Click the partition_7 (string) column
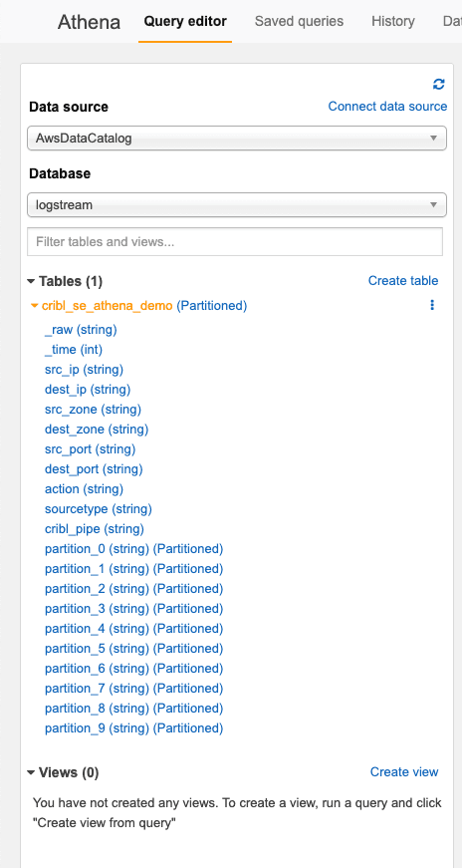Image resolution: width=462 pixels, height=868 pixels. [x=133, y=689]
